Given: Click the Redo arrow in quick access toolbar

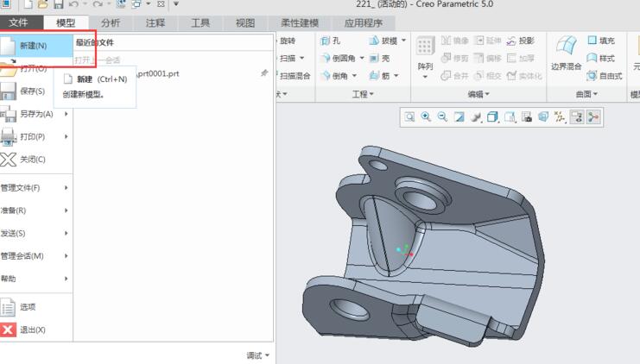Looking at the screenshot, I should (97, 4).
